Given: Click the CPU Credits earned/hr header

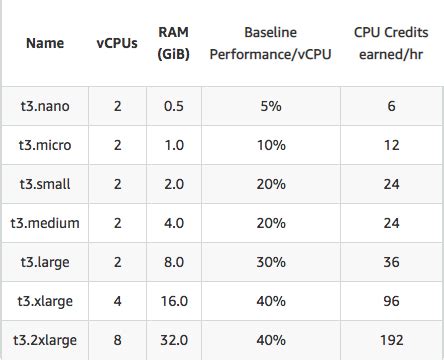Looking at the screenshot, I should 391,43.
